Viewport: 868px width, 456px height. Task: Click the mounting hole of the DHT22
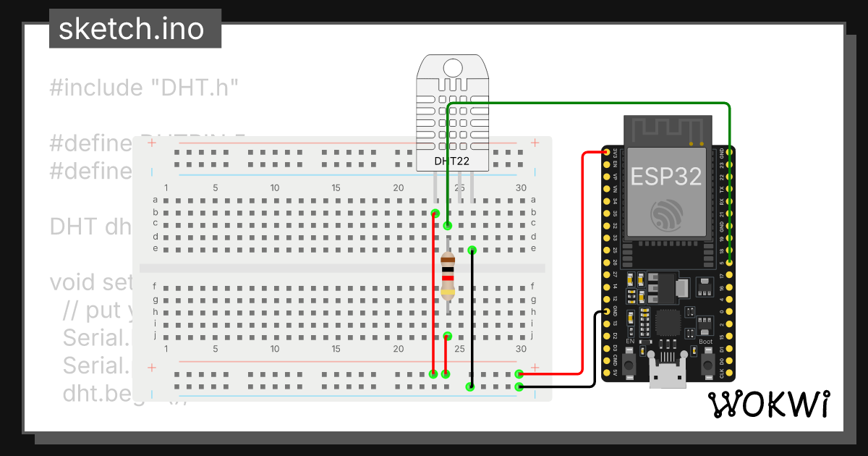coord(452,67)
